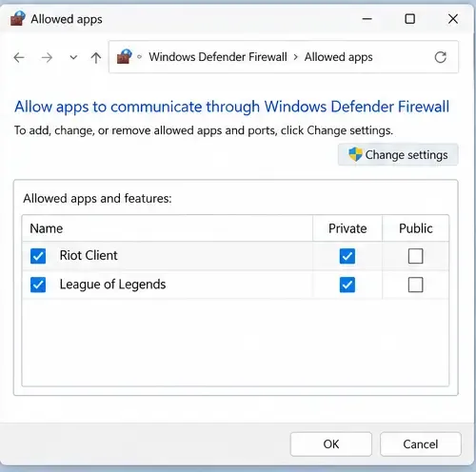Uncheck the Riot Client name checkbox
This screenshot has height=472, width=476.
coord(38,256)
